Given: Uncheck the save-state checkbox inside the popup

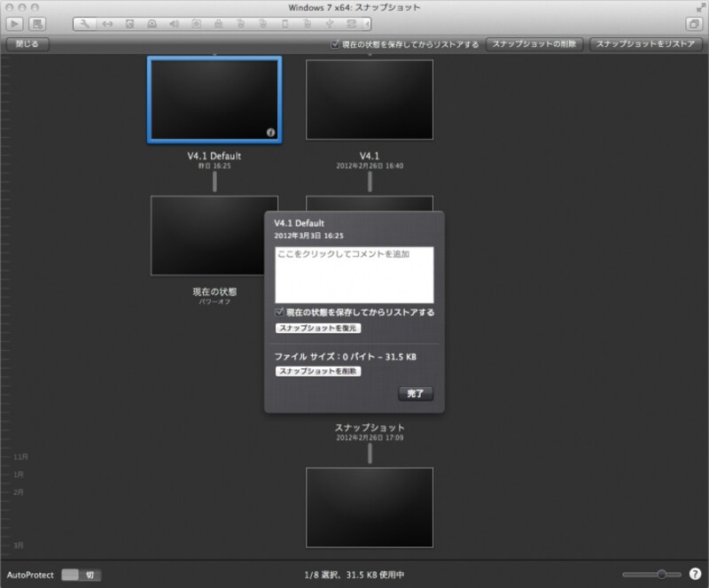Looking at the screenshot, I should 279,313.
